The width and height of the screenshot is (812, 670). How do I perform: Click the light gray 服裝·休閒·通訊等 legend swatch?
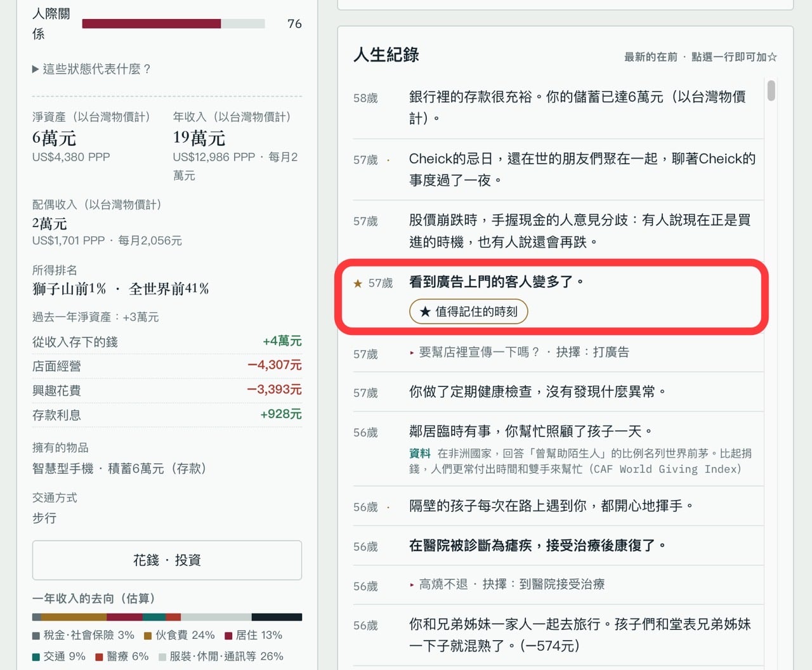pos(162,657)
